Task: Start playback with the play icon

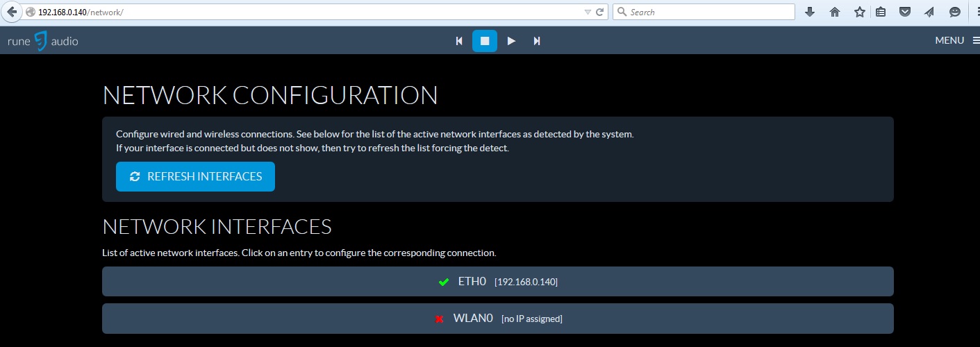Action: [511, 41]
